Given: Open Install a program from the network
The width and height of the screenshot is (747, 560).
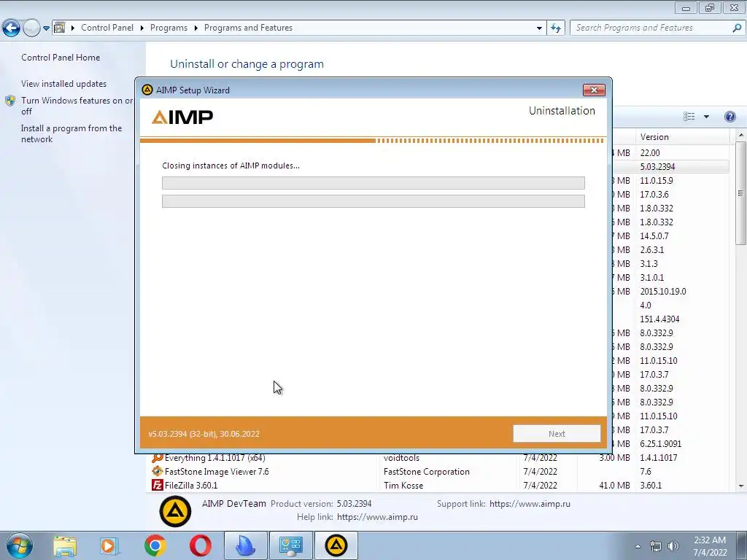Looking at the screenshot, I should [71, 134].
